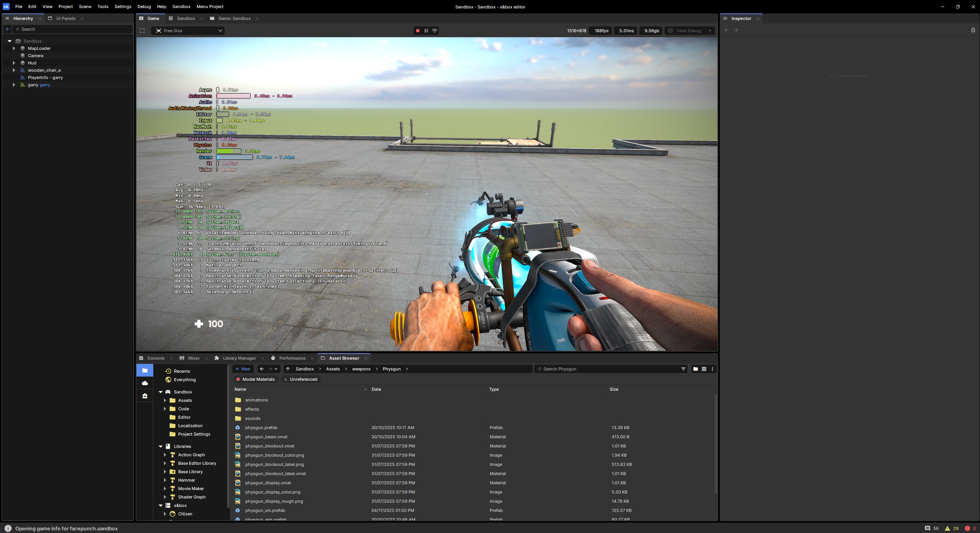This screenshot has width=980, height=533.
Task: Open the Debug menu
Action: tap(144, 7)
